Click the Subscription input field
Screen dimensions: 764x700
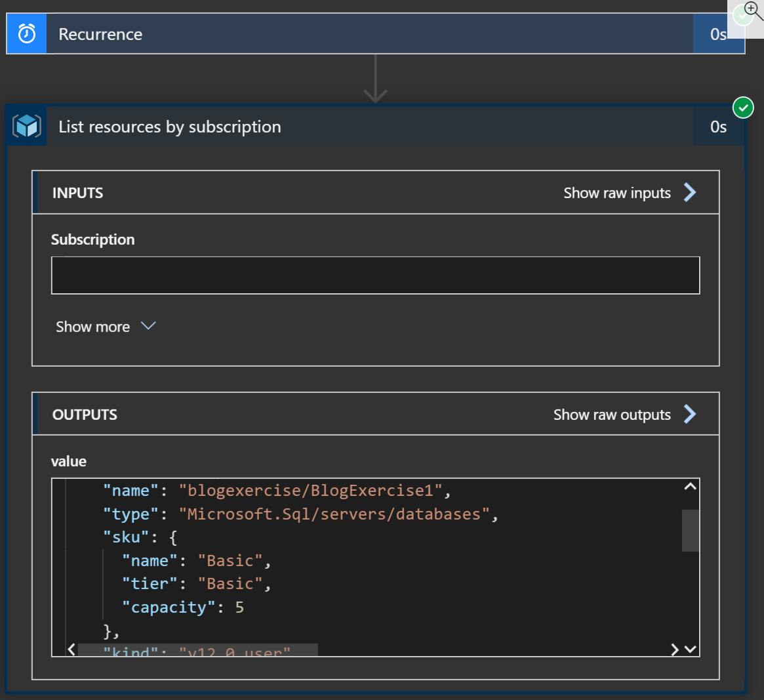point(375,276)
